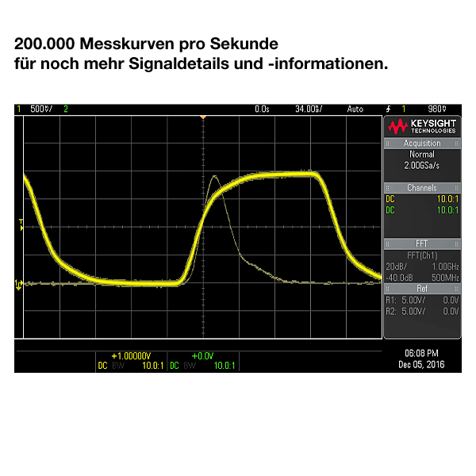Click the +1.00000V channel 1 offset value
Viewport: 476px width, 476px height.
[130, 356]
